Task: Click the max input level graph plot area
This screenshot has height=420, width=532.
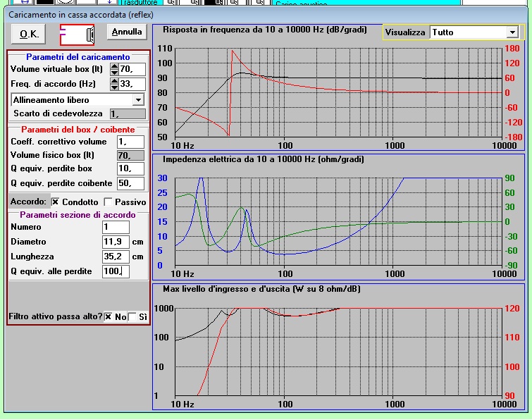Action: (338, 352)
